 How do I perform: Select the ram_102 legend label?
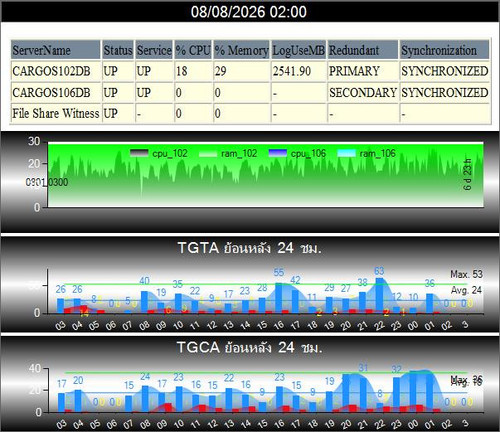click(239, 153)
